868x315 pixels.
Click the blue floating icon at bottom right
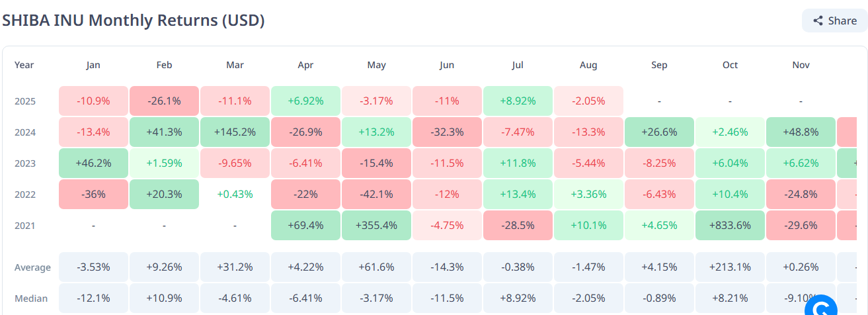coord(820,308)
